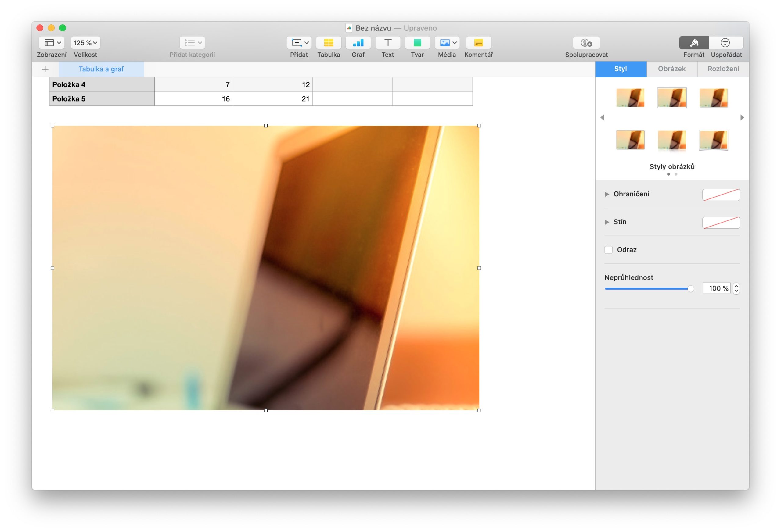
Task: Open the Média dropdown menu
Action: tap(447, 43)
